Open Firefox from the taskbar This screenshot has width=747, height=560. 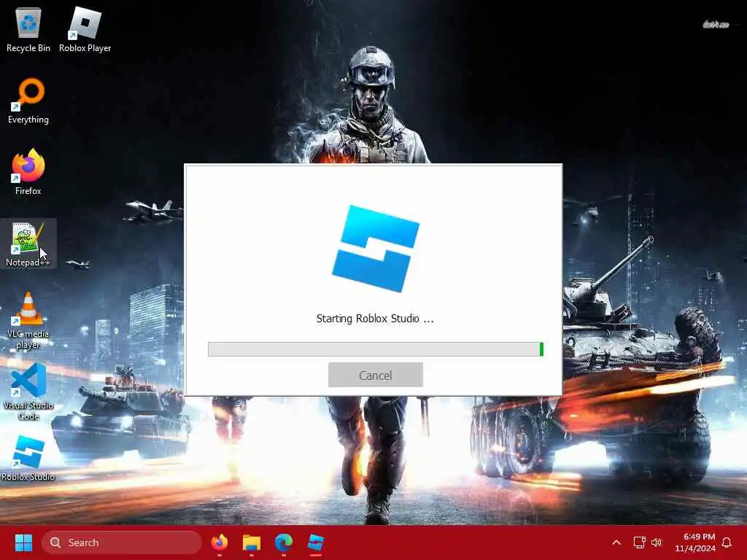(x=220, y=542)
